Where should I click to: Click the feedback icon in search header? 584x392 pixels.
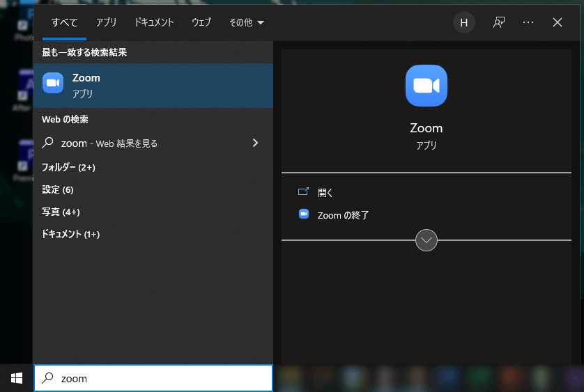tap(498, 22)
